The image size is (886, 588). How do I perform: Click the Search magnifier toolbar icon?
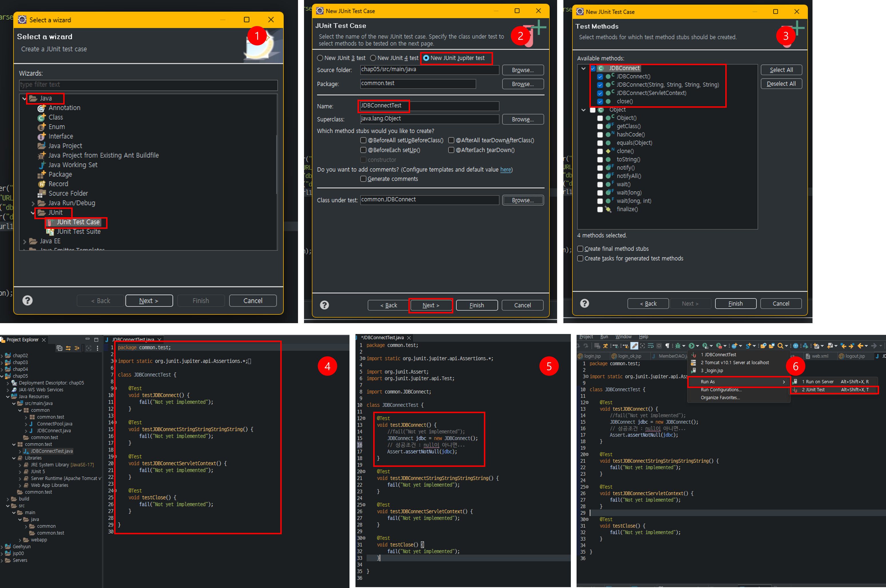coord(780,346)
